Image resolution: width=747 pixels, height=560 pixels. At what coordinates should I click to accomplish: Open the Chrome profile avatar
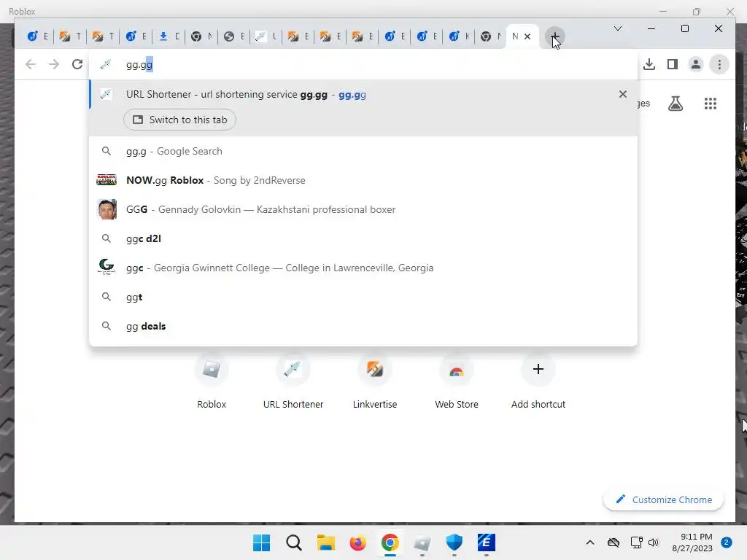(x=695, y=64)
